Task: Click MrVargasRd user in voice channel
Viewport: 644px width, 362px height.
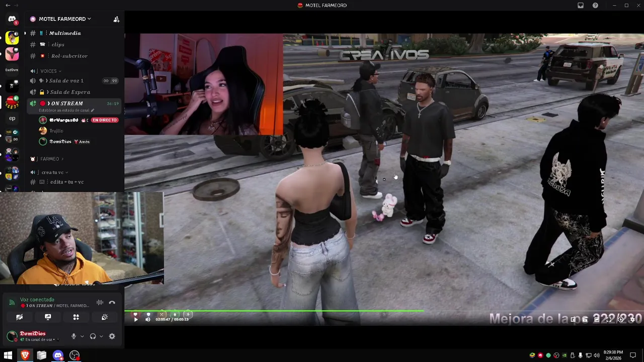Action: coord(63,120)
